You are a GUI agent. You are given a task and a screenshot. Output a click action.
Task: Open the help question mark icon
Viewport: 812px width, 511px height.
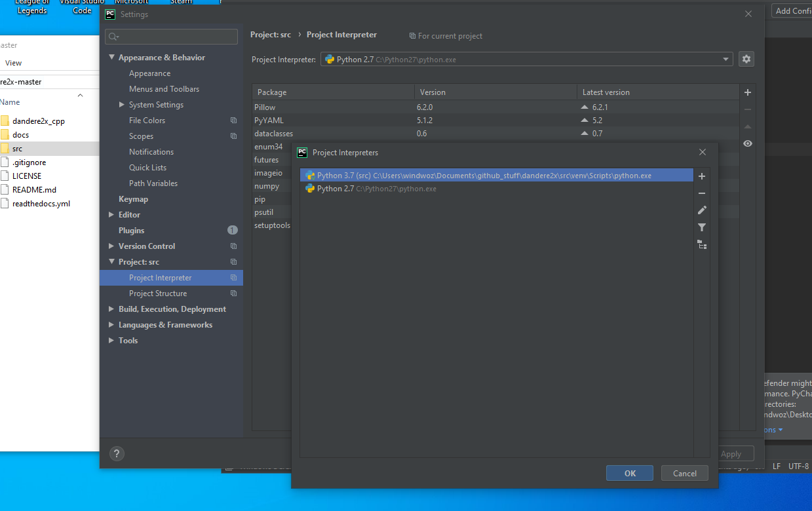[117, 453]
